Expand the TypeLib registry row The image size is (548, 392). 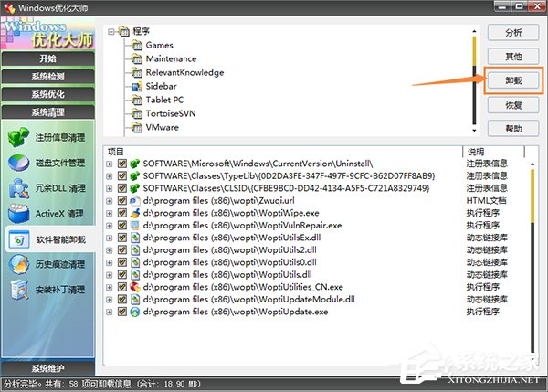click(110, 176)
